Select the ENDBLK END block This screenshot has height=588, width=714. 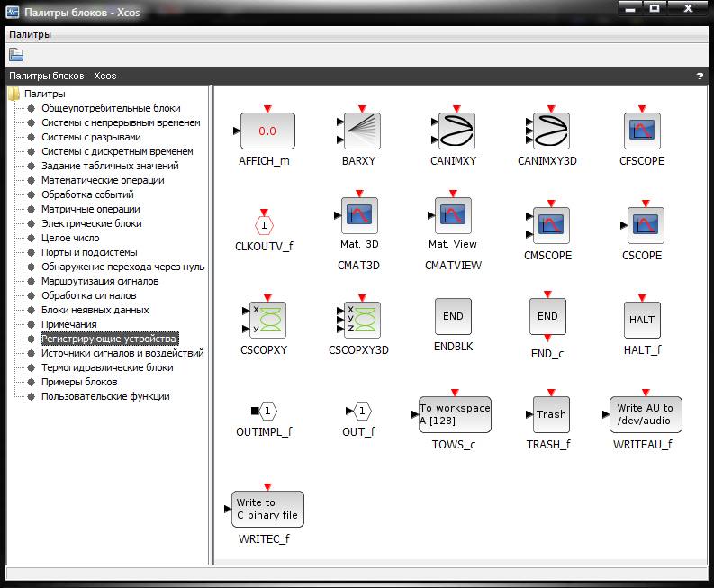(453, 317)
